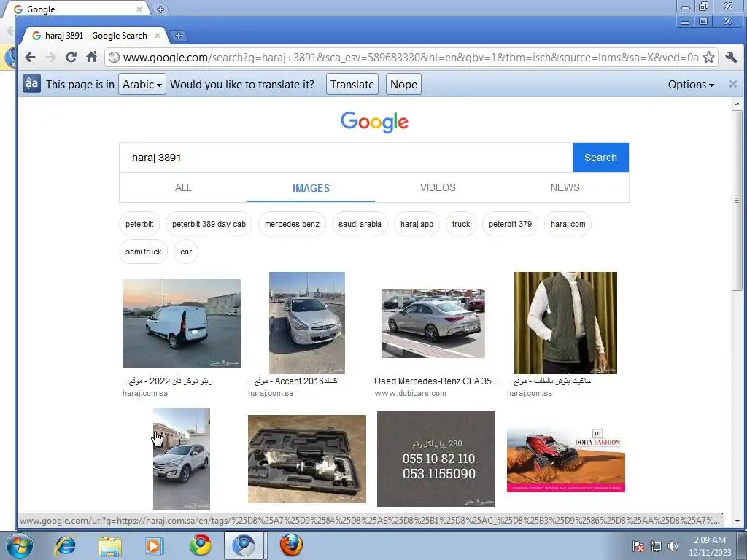Image resolution: width=747 pixels, height=560 pixels.
Task: Switch to the VIDEOS tab
Action: [438, 187]
